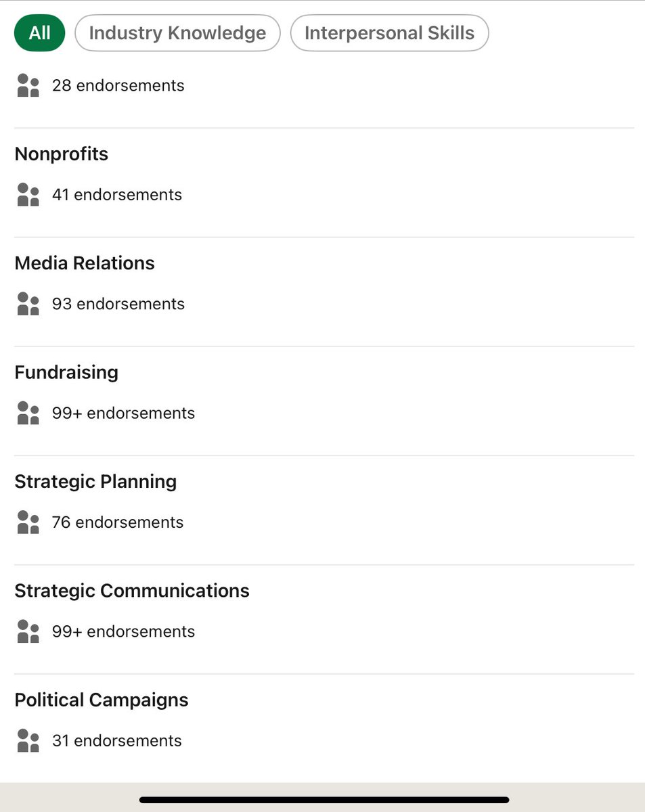View 93 endorsements for Media Relations
This screenshot has width=645, height=812.
point(118,304)
